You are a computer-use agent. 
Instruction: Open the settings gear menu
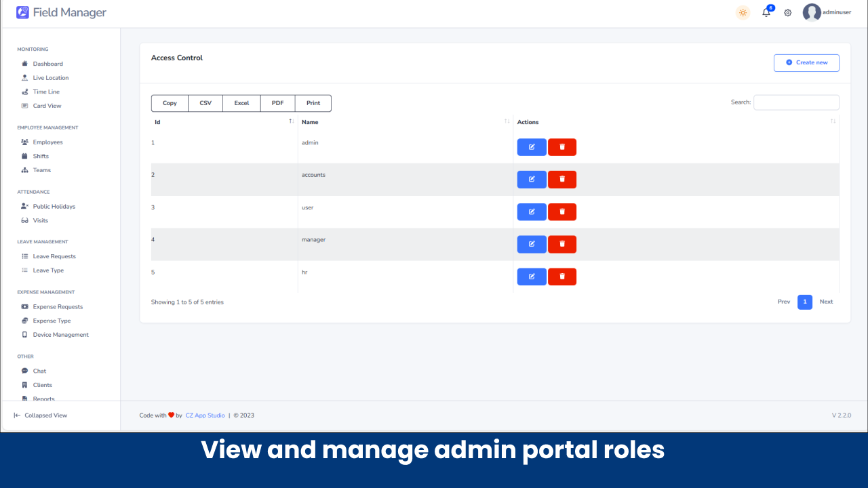pos(787,12)
